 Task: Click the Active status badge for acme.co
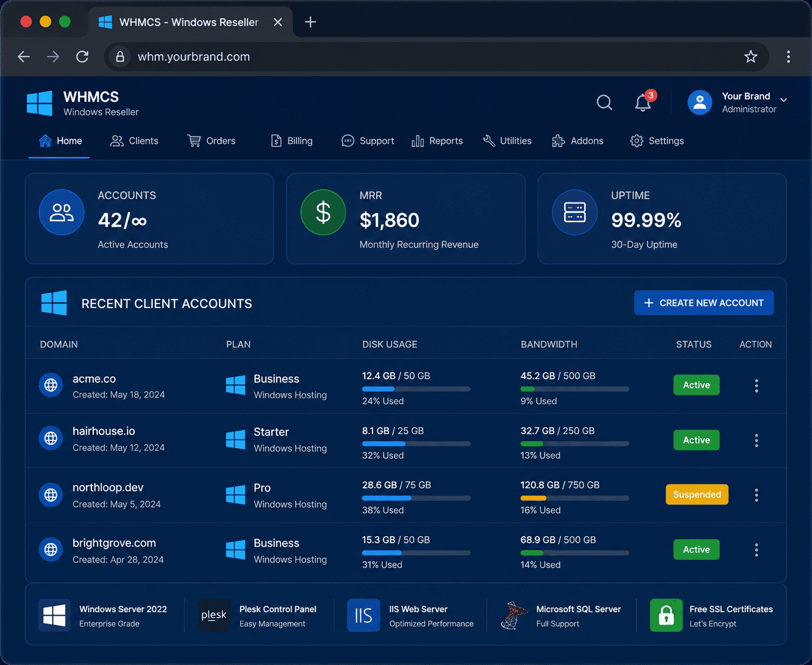pos(697,385)
